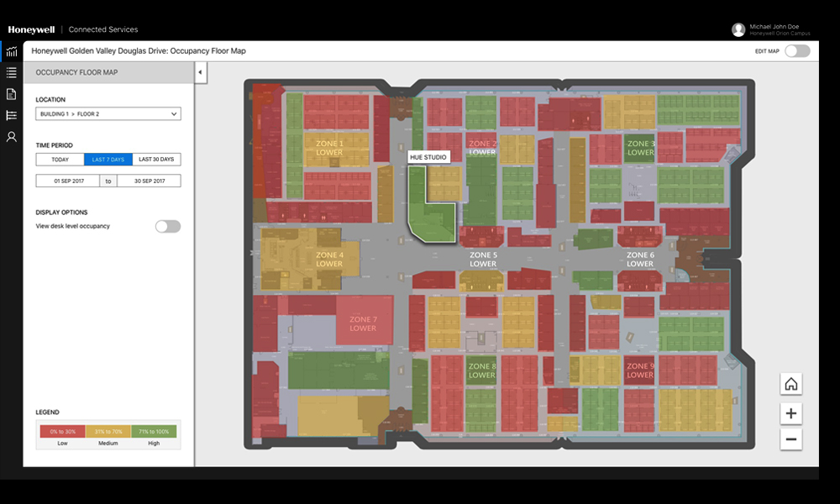This screenshot has height=504, width=840.
Task: Toggle View desk level occupancy switch
Action: (168, 226)
